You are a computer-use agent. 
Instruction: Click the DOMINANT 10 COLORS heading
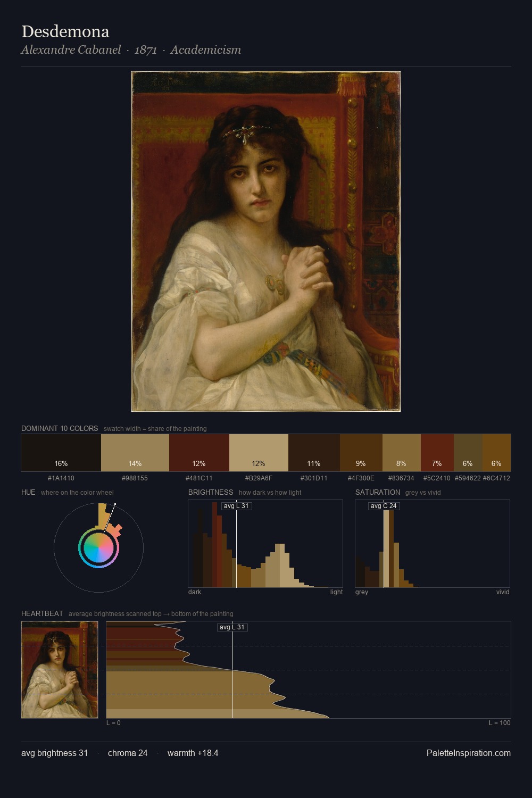[60, 428]
